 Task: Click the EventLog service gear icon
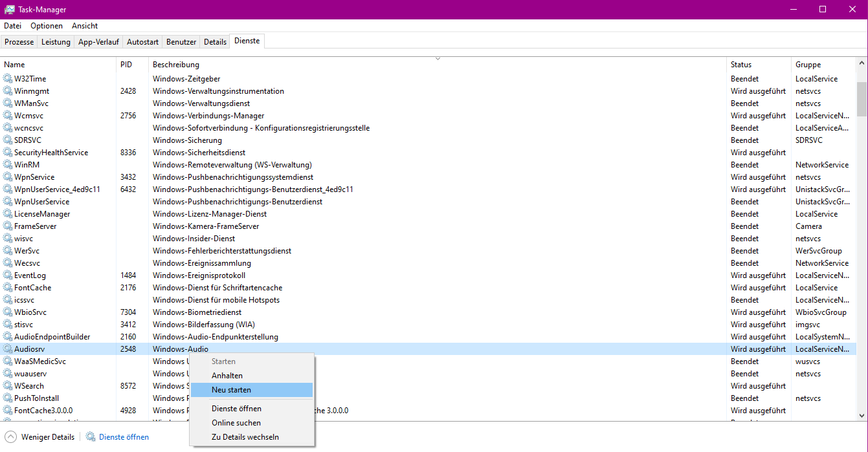coord(8,275)
